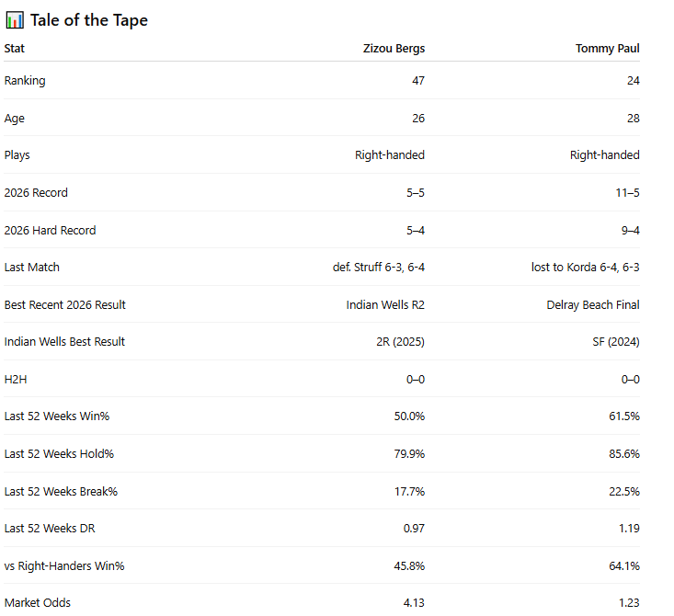Select the Ranking row label
Viewport: 674px width, 616px height.
(25, 80)
